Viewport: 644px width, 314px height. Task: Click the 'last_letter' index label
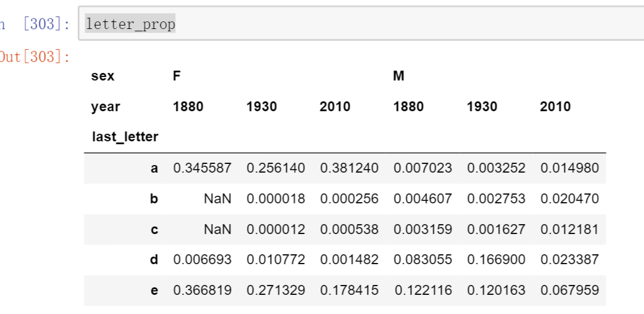(x=125, y=137)
